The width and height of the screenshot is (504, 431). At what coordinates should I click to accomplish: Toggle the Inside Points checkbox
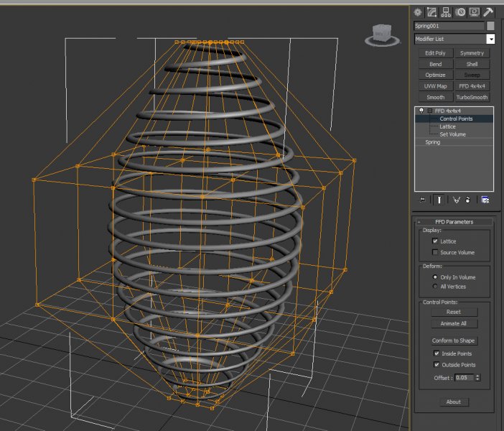click(437, 353)
